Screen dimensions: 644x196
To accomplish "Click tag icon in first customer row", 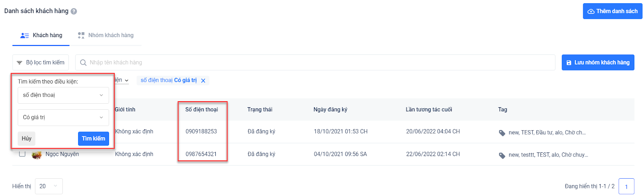I will point(502,133).
